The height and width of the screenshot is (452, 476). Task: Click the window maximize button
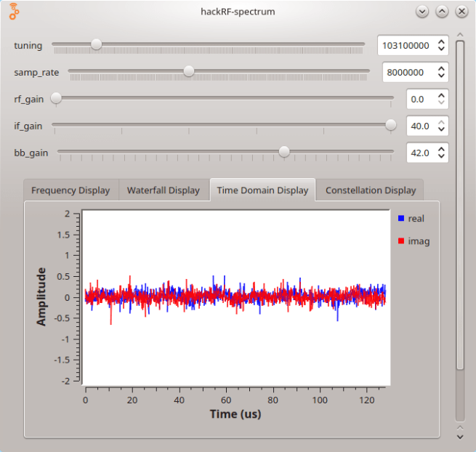[x=442, y=12]
